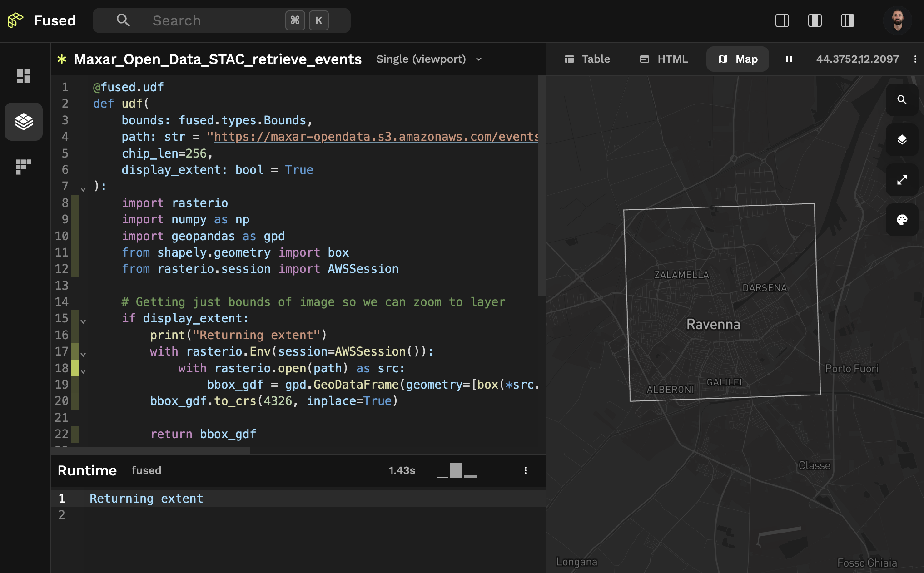The width and height of the screenshot is (924, 573).
Task: Expand the map to fullscreen
Action: tap(902, 180)
